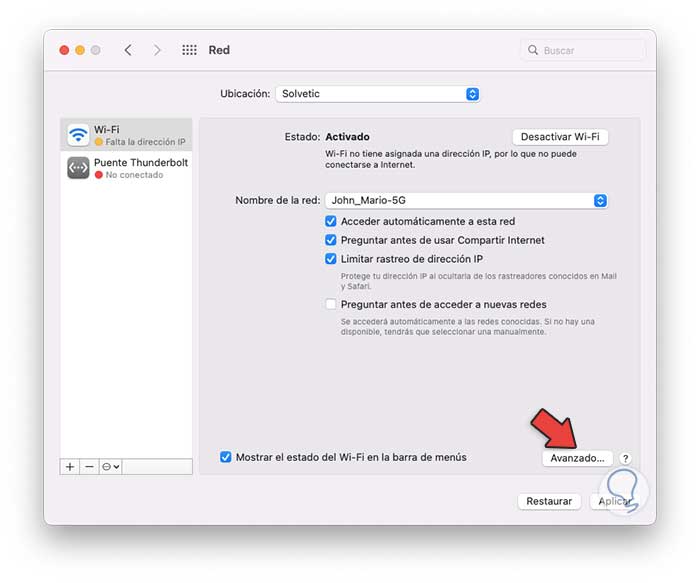Image resolution: width=700 pixels, height=583 pixels.
Task: Go back with the left chevron
Action: pos(128,50)
